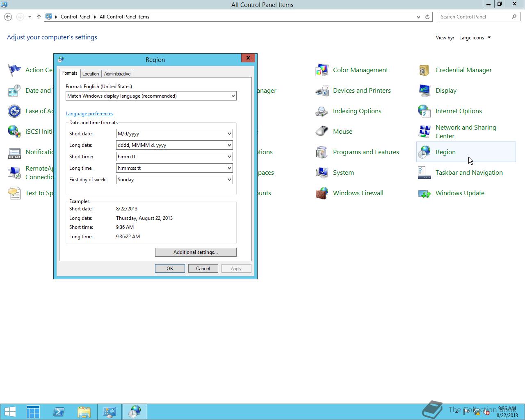Open the Action Center flag icon
Screen dimensions: 525x420
tap(14, 70)
